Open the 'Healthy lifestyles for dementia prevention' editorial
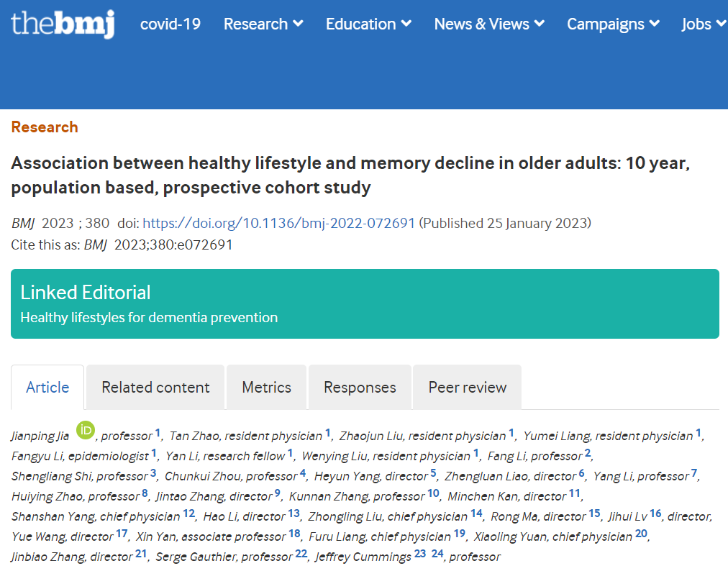The width and height of the screenshot is (728, 571). point(149,317)
